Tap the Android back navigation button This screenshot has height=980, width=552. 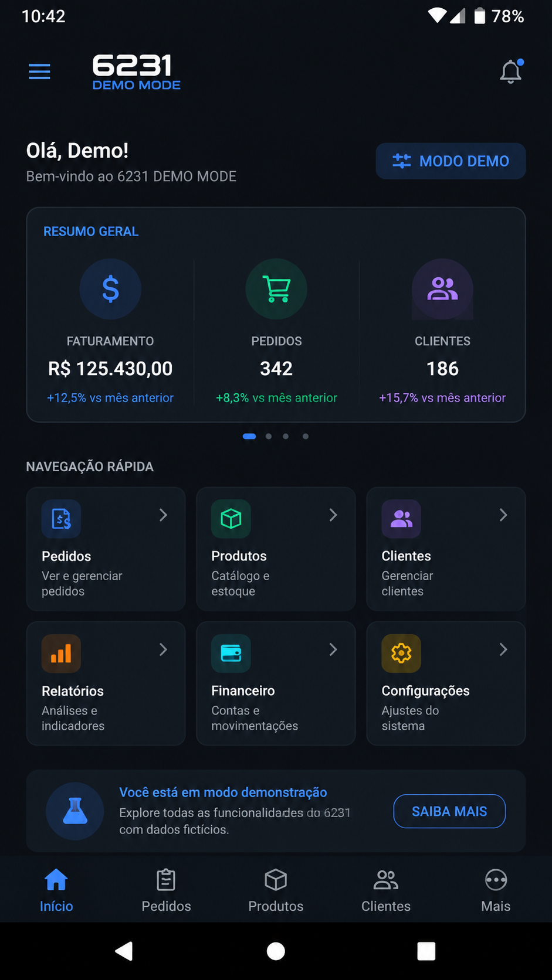pos(124,951)
